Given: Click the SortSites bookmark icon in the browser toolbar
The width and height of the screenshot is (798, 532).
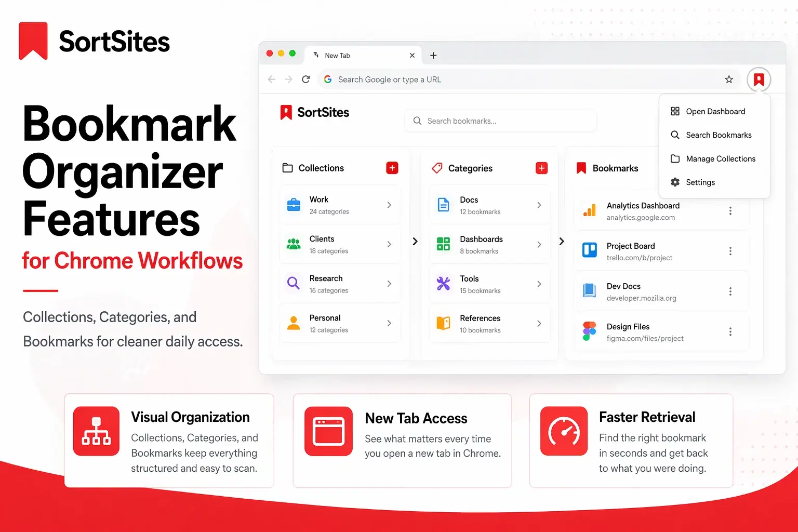Looking at the screenshot, I should click(x=759, y=79).
